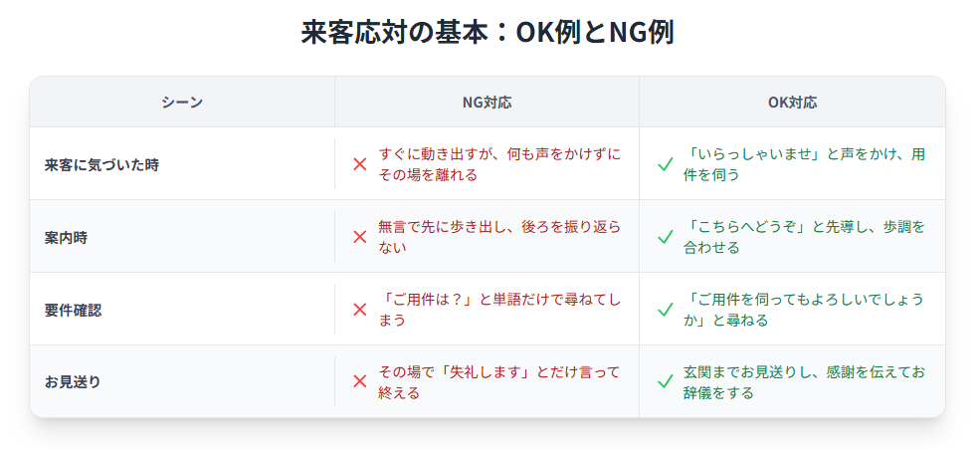Select the OK対応 column header
Screen dimensions: 980x449
[793, 103]
